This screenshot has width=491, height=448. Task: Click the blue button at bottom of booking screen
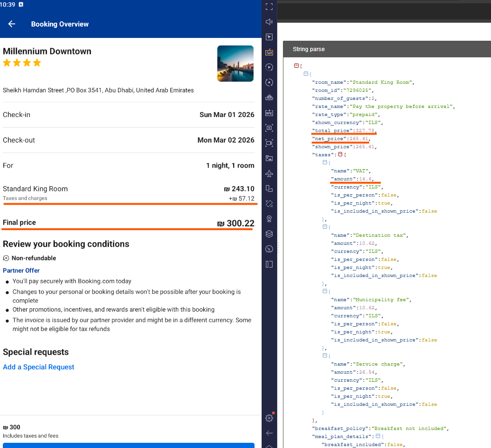[x=128, y=446]
